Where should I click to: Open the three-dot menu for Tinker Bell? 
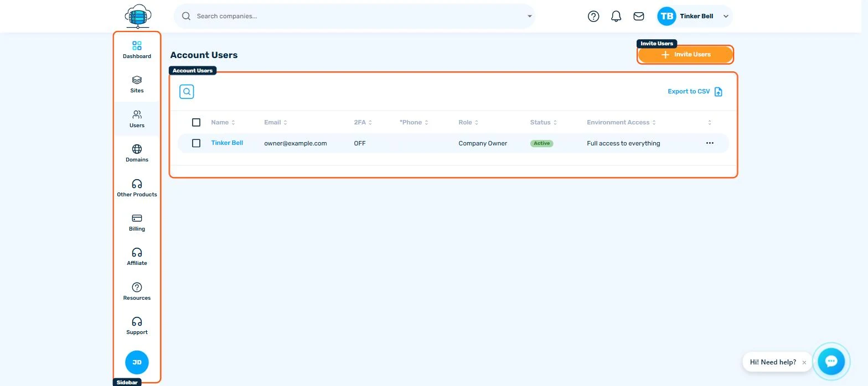click(710, 143)
